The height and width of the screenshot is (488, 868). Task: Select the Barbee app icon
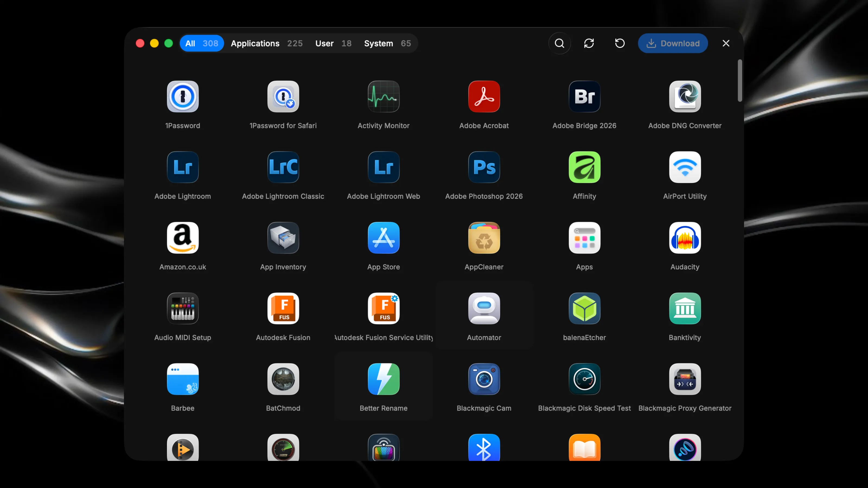click(x=183, y=379)
